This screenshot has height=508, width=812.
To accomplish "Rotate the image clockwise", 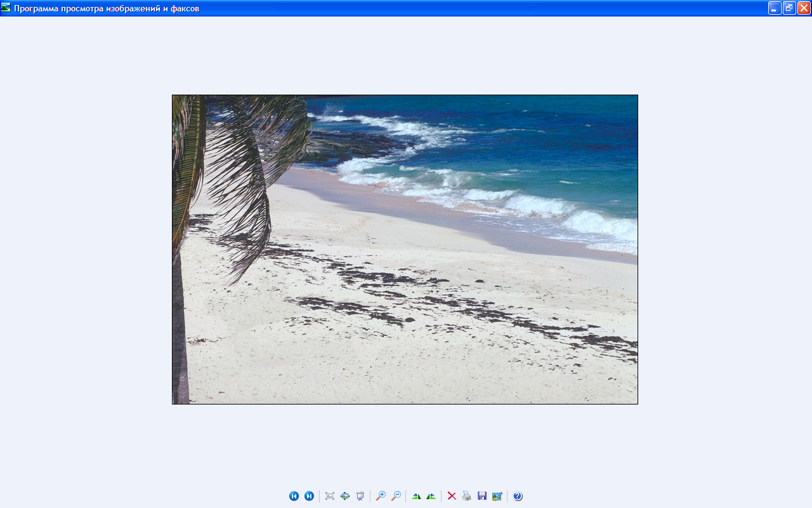I will point(416,496).
